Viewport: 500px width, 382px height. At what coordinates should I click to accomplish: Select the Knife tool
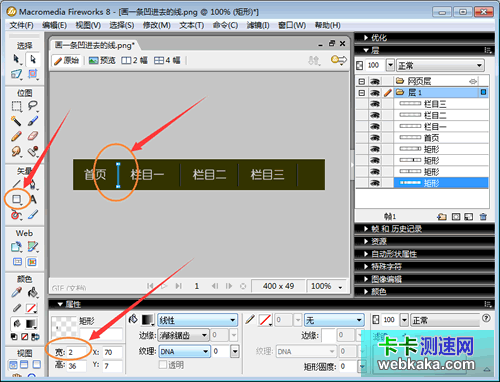click(33, 215)
